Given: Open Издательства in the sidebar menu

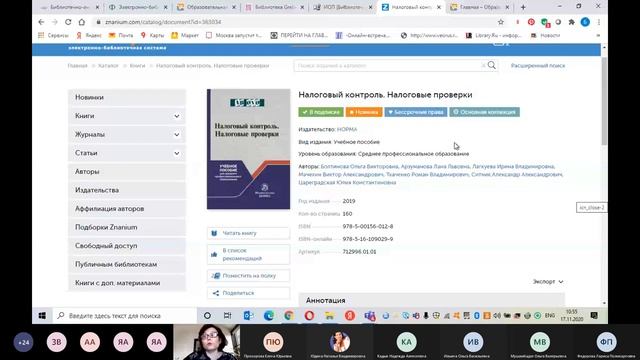Looking at the screenshot, I should pos(127,190).
